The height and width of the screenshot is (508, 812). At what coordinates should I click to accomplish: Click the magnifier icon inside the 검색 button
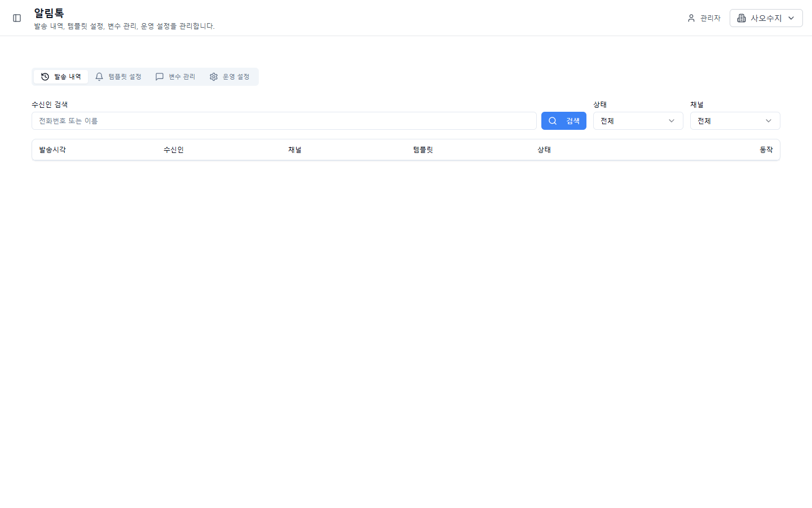(x=553, y=120)
